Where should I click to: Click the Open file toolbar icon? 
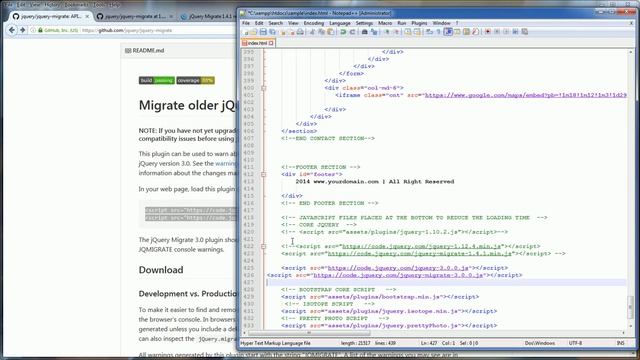click(254, 32)
